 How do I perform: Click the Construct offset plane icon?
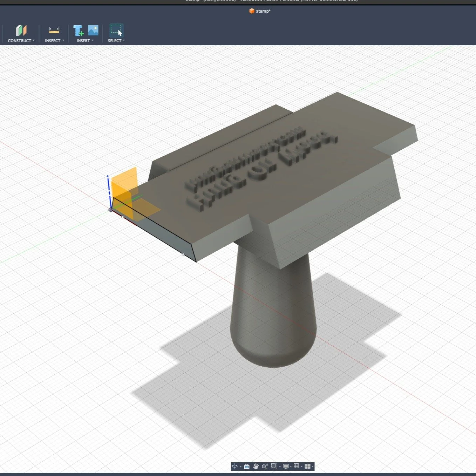(x=21, y=30)
